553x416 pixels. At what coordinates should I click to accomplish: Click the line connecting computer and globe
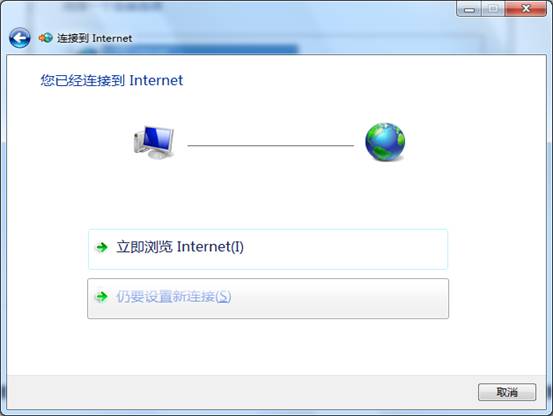click(271, 145)
